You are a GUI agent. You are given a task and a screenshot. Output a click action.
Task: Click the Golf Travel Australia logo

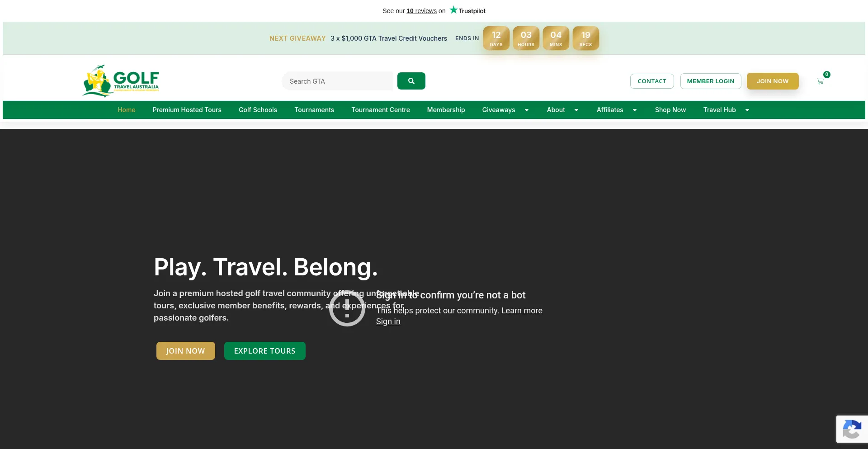point(121,81)
